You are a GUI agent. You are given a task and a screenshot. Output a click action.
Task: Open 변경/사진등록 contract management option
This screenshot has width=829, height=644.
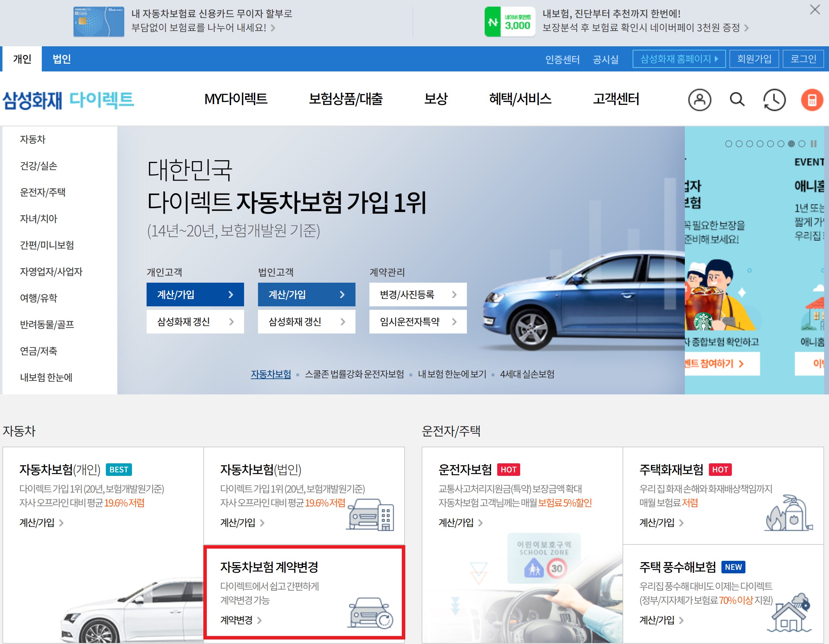(417, 294)
